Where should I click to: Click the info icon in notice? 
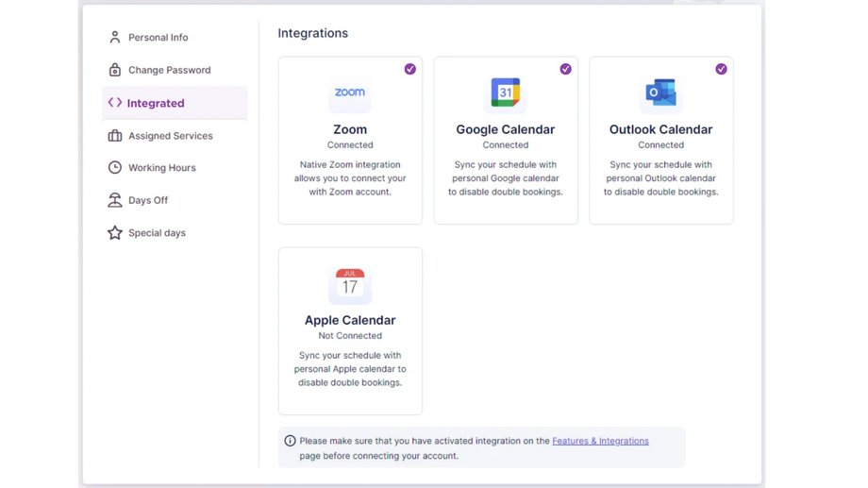click(x=291, y=441)
